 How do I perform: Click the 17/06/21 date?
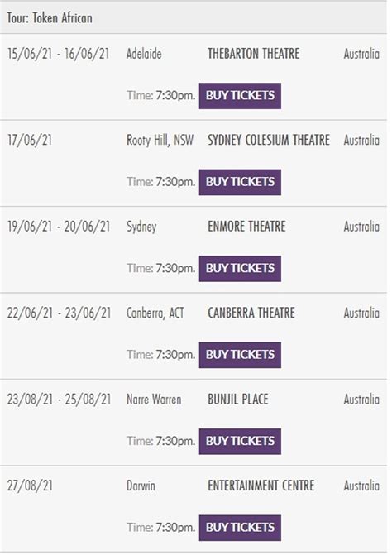click(x=30, y=140)
